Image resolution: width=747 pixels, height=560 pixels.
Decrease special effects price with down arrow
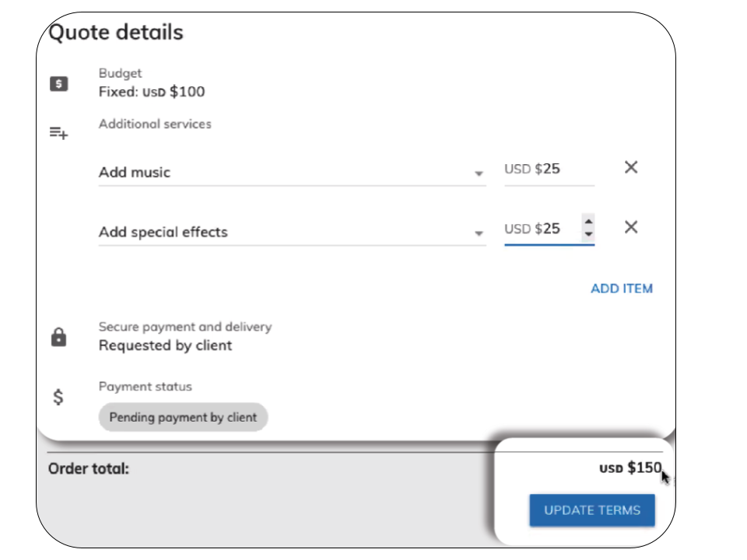point(588,234)
